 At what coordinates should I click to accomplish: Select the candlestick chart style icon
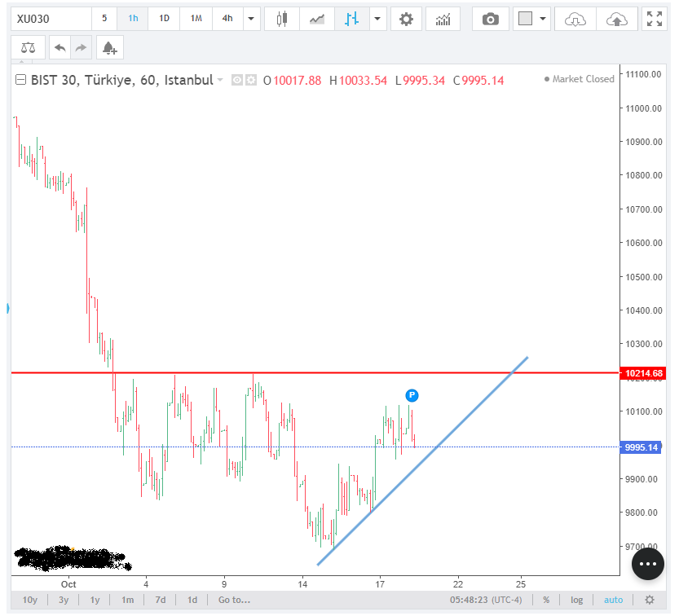[x=282, y=18]
